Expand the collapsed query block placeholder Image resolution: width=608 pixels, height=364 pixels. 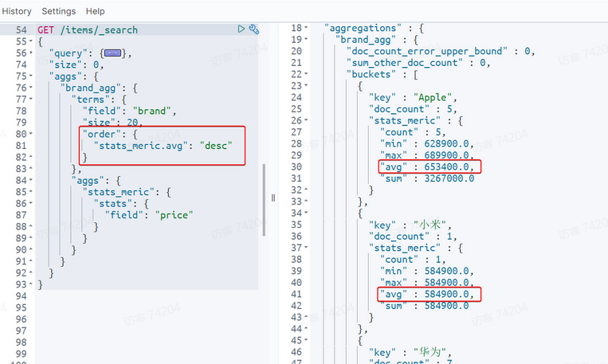tap(112, 53)
